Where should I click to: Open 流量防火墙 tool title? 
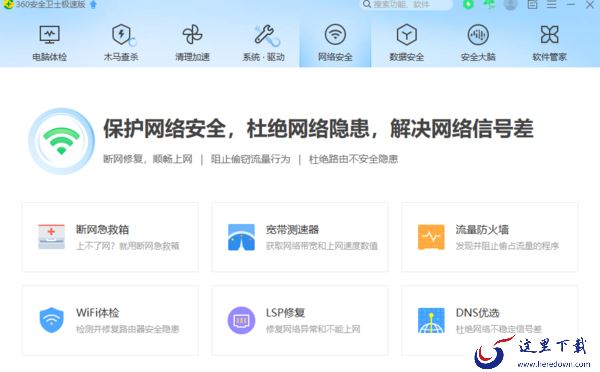(482, 230)
